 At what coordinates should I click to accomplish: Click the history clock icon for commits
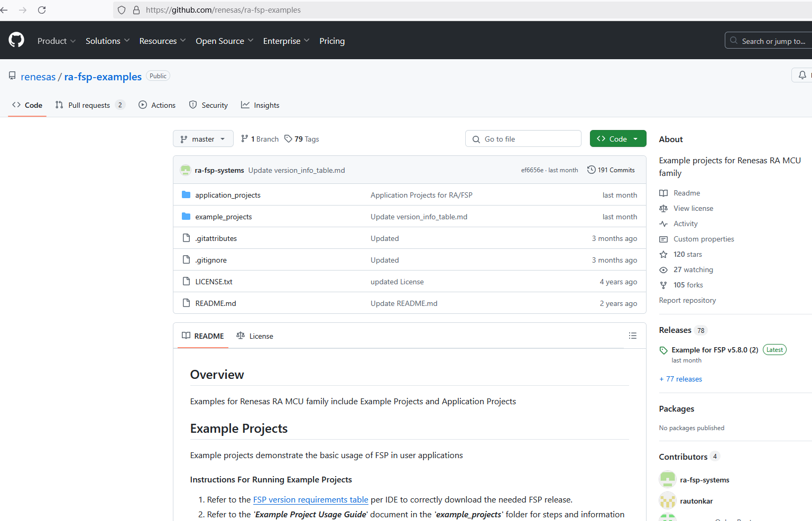592,170
